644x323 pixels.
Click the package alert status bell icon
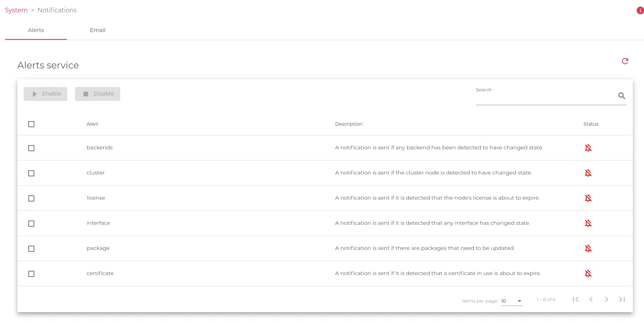tap(588, 248)
